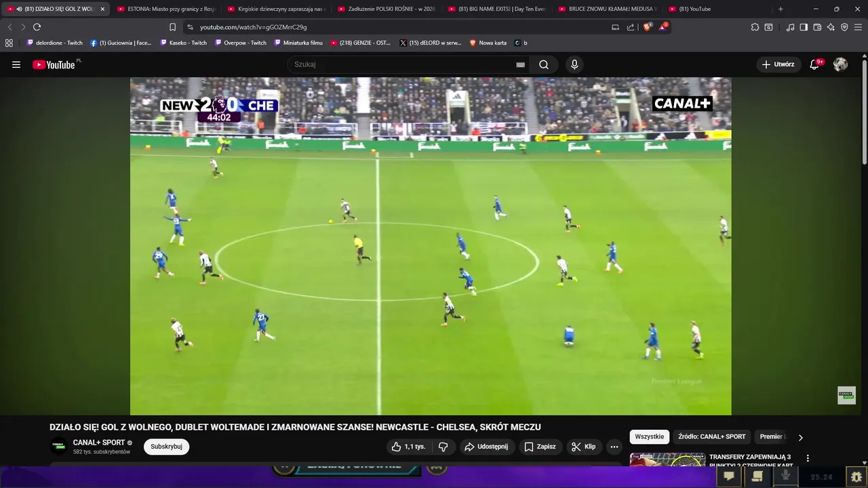This screenshot has height=488, width=868.
Task: Open the browser main hamburger menu
Action: 858,27
